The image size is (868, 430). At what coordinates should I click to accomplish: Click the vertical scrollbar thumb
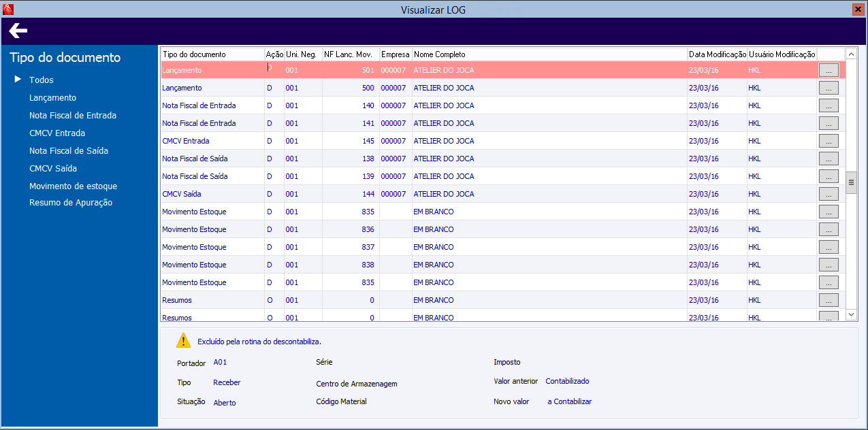851,182
